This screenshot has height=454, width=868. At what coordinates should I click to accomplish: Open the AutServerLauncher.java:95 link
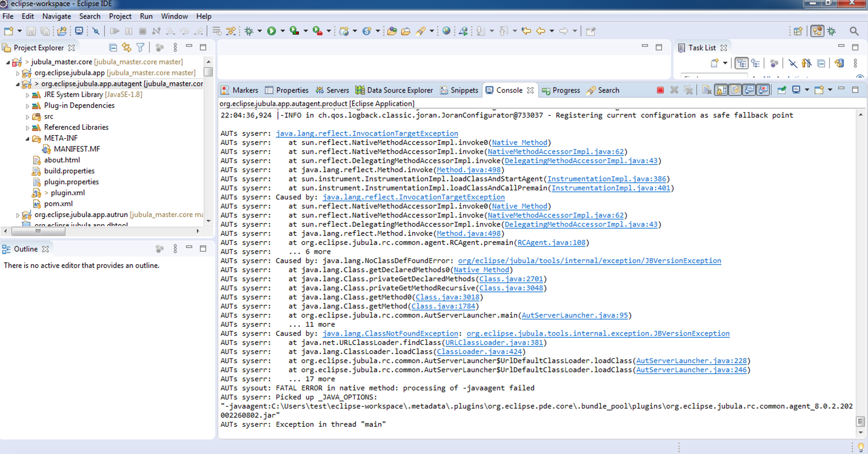(575, 315)
